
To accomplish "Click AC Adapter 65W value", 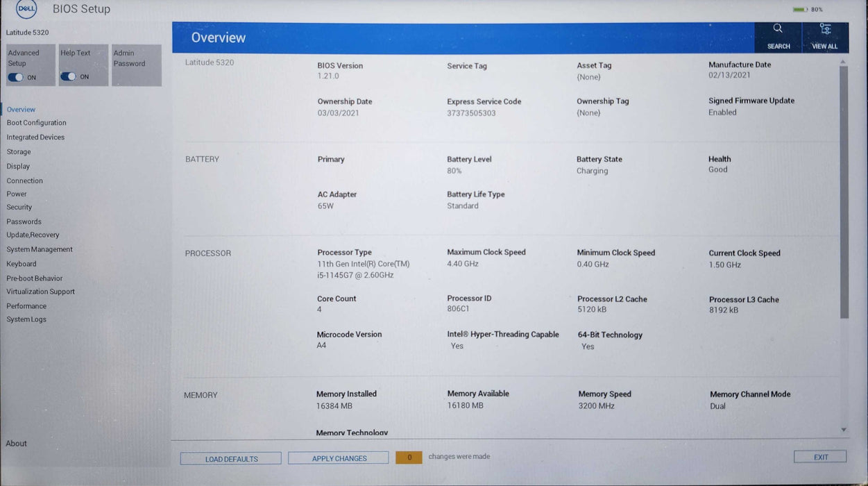I will coord(325,206).
